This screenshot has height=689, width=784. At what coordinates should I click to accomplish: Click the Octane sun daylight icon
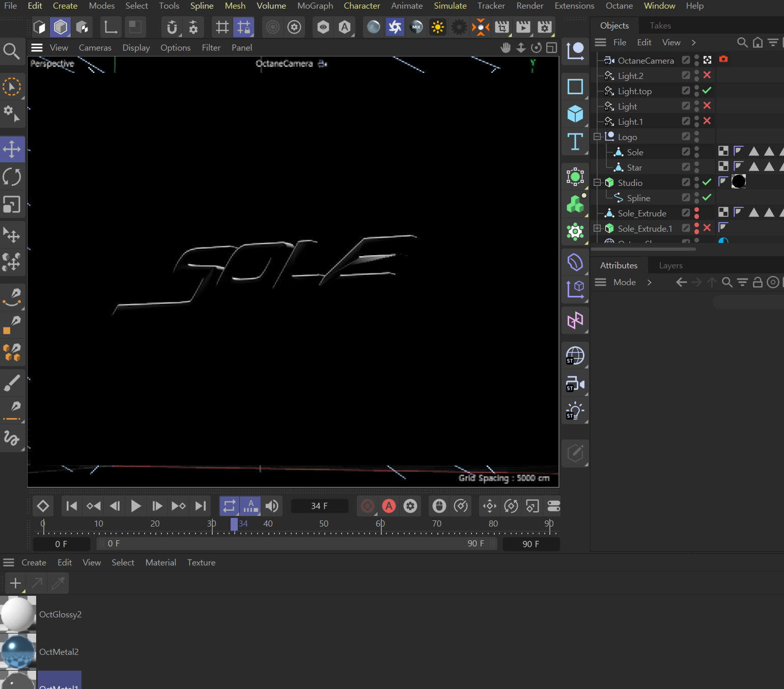tap(438, 27)
